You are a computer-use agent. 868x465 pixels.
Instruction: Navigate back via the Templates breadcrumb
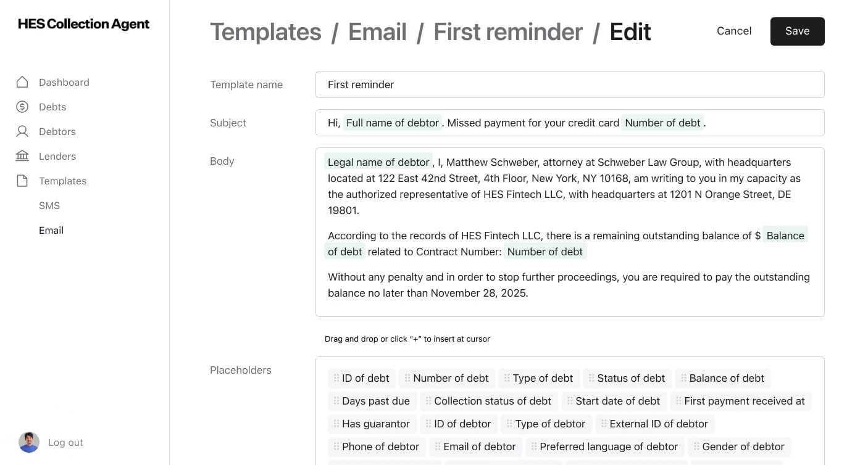265,31
